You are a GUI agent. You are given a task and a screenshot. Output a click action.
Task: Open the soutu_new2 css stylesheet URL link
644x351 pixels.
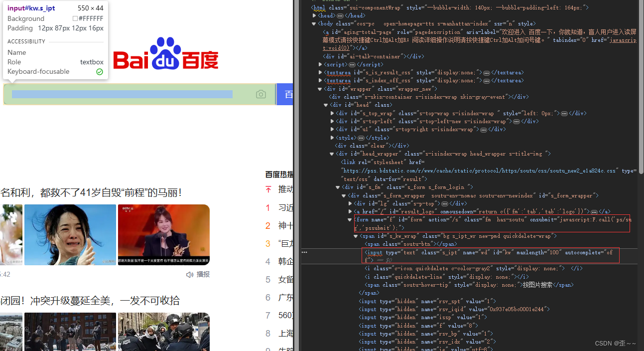click(478, 171)
